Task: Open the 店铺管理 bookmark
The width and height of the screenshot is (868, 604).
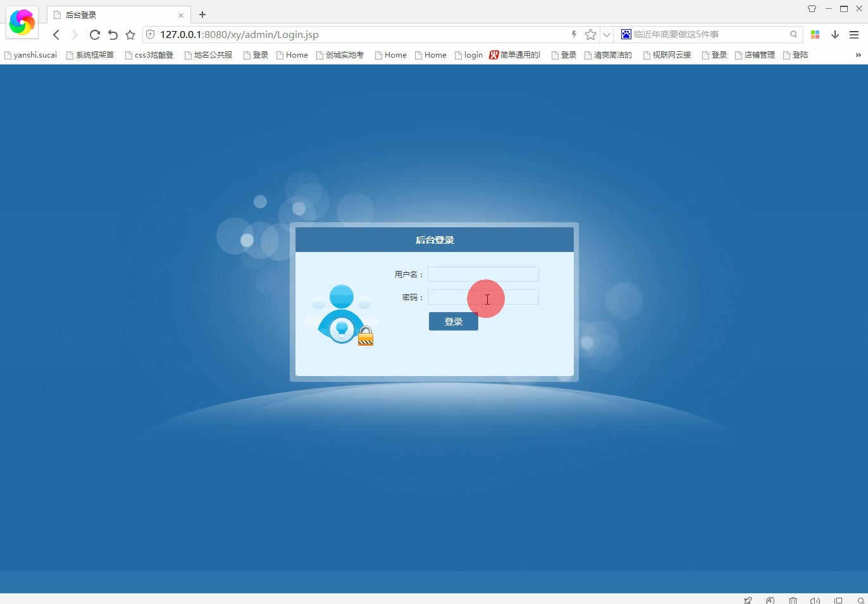Action: coord(755,55)
